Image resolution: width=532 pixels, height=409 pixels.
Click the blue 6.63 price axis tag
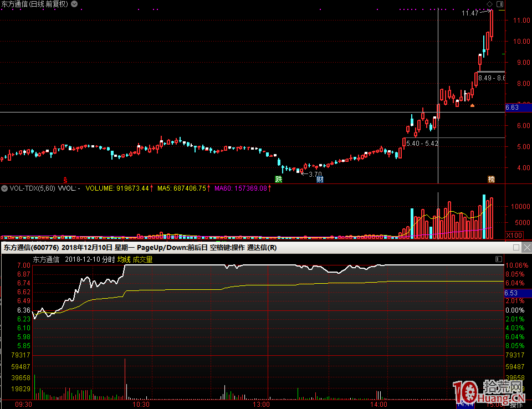[x=519, y=108]
